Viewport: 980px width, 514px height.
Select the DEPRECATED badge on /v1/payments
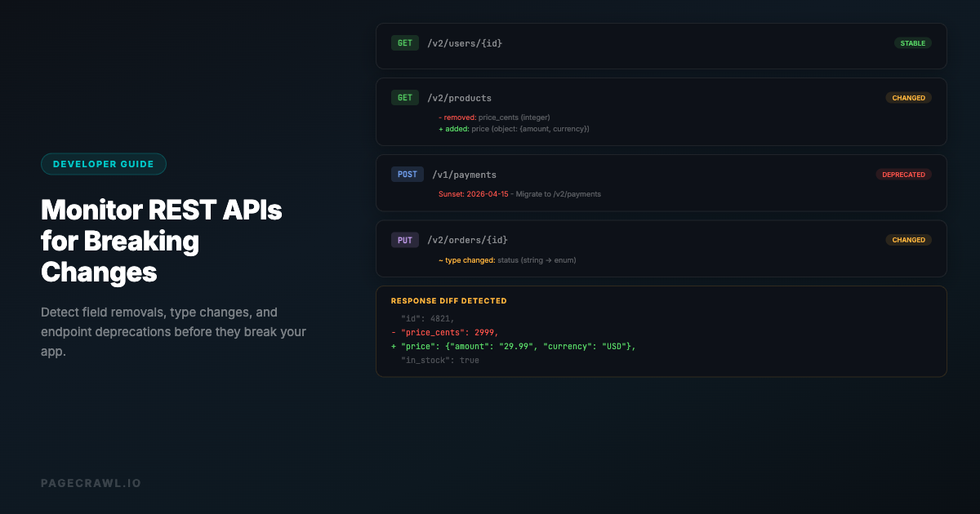904,174
